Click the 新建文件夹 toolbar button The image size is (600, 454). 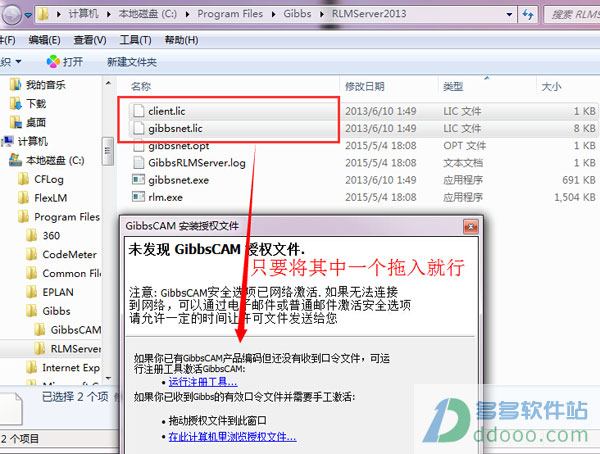pos(132,62)
